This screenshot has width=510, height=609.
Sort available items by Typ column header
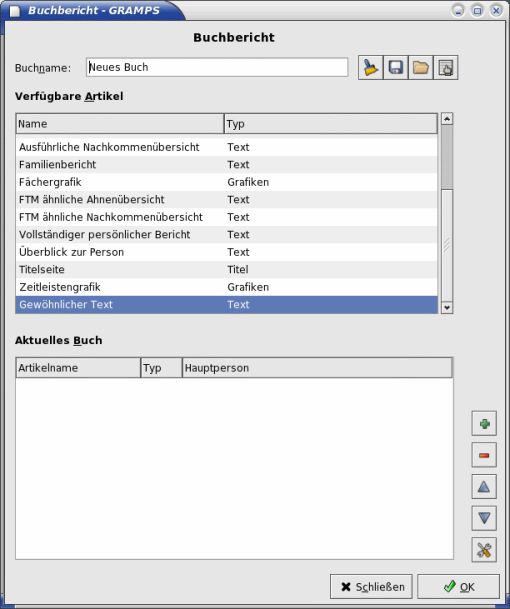331,124
